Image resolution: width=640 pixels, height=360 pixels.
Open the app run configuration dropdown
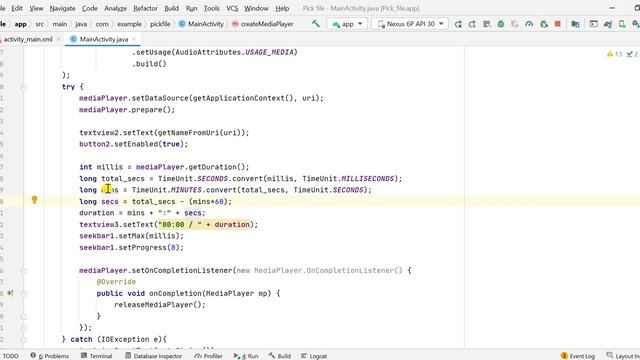(x=347, y=24)
